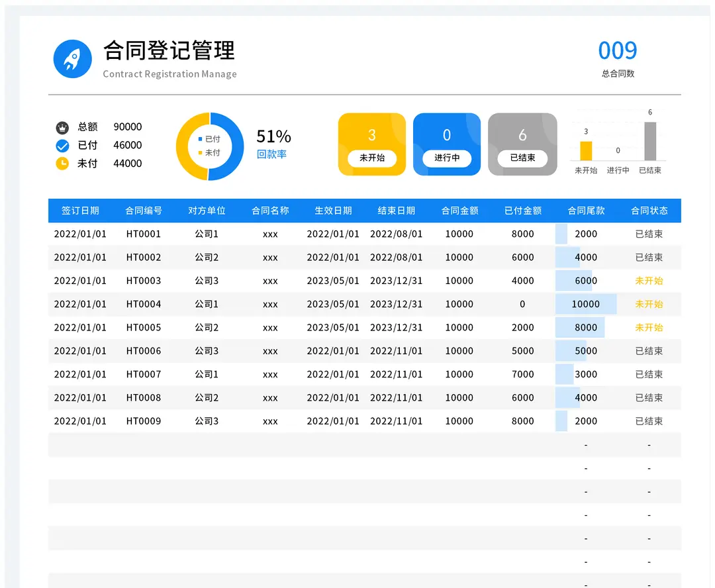Click the 已结束 status in HT0001 row

(x=649, y=234)
